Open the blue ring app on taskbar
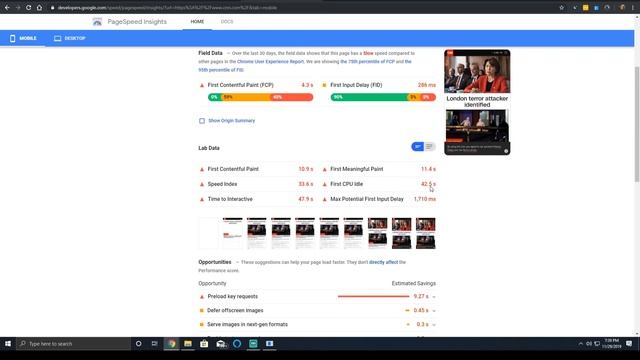Screen dimensions: 640x360 tap(237, 344)
